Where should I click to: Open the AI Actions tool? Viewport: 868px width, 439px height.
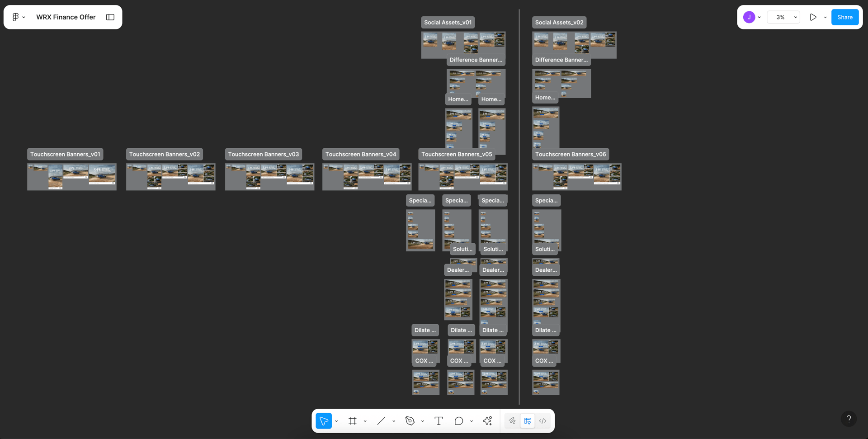point(487,421)
